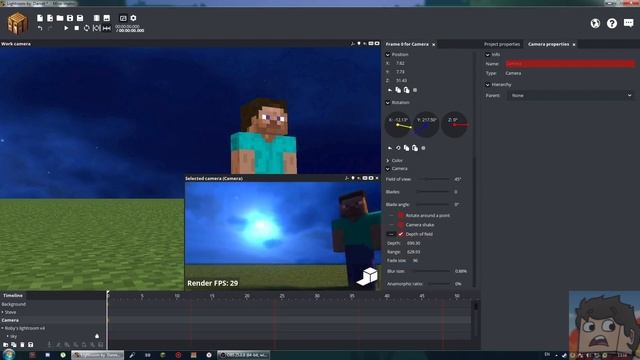Click the position X value field
Viewport: 640px width, 360px height.
point(400,63)
